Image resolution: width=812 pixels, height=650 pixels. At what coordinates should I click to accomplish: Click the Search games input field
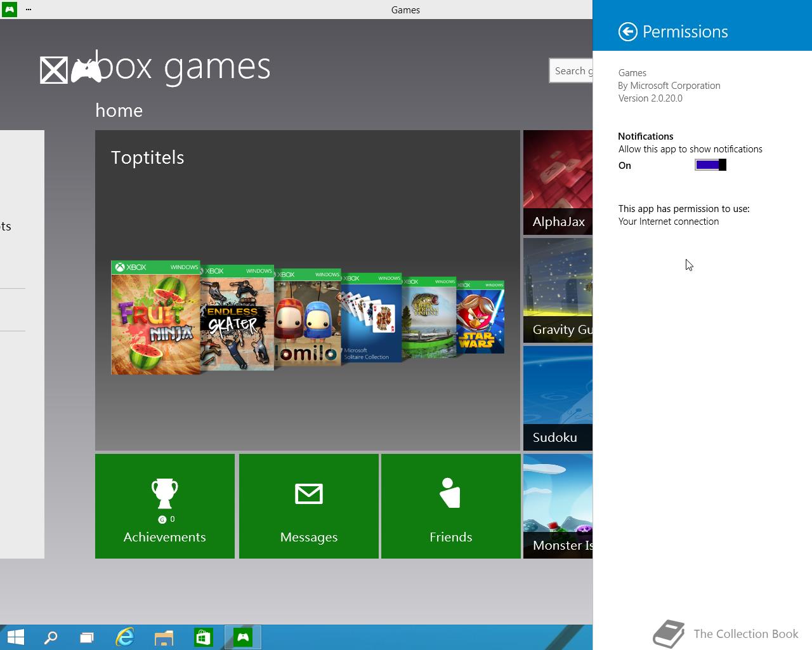coord(571,70)
